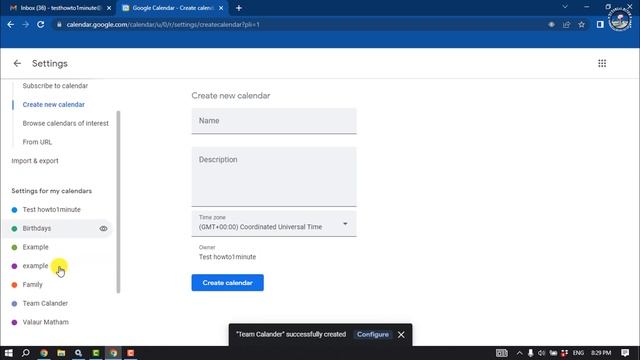Click the browser forward arrow
The width and height of the screenshot is (640, 360).
click(x=26, y=24)
